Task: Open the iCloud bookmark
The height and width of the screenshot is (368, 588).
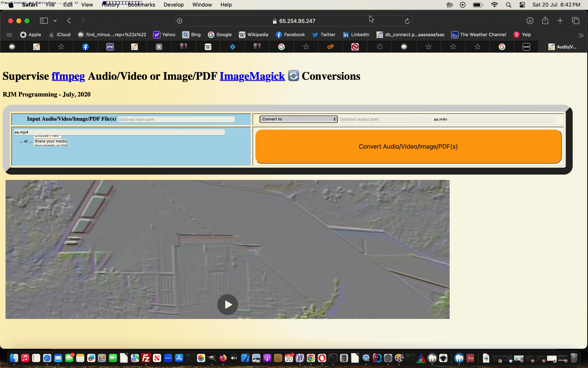Action: tap(60, 35)
